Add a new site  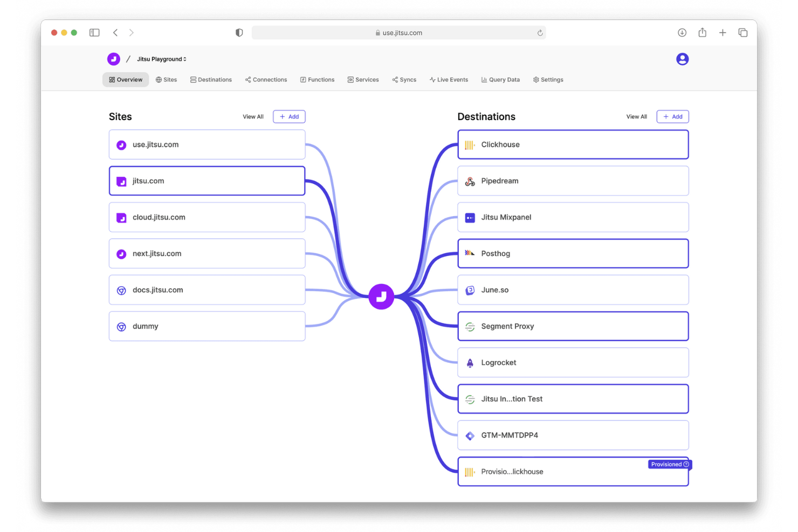289,116
